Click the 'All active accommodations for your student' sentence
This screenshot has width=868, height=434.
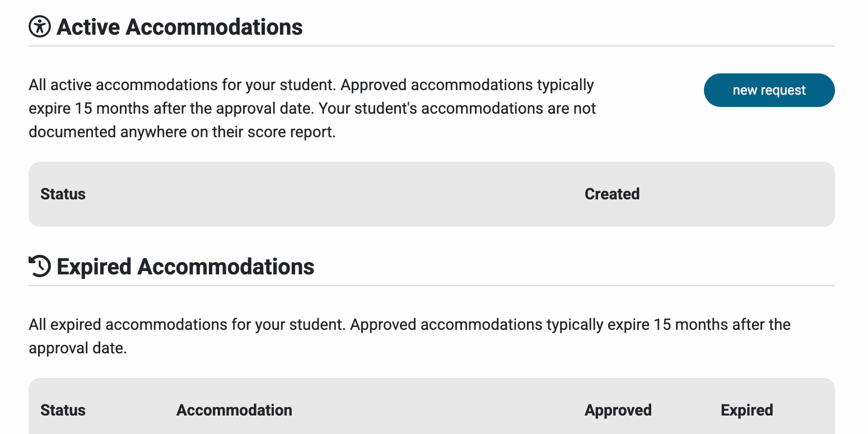[183, 85]
